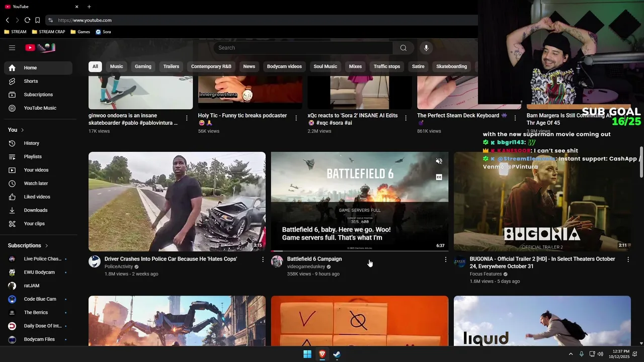The width and height of the screenshot is (644, 362).
Task: Open the Games bookmarks folder
Action: point(80,32)
